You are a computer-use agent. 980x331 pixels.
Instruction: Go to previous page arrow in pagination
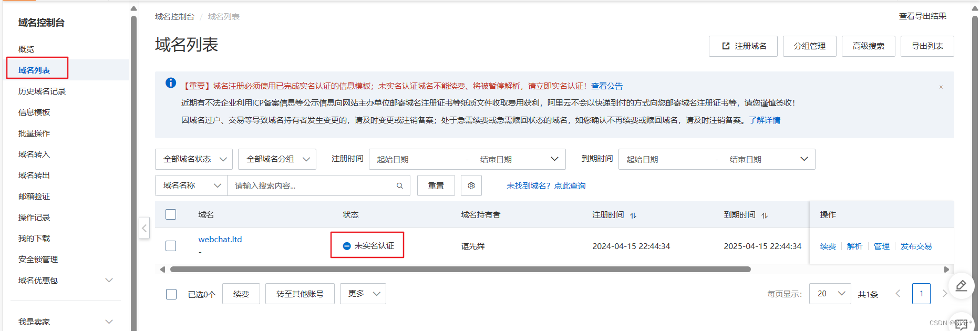tap(898, 294)
